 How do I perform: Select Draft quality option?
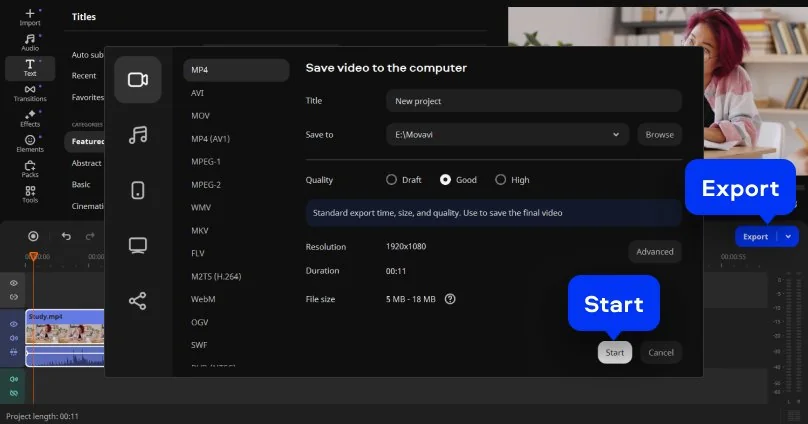403,180
